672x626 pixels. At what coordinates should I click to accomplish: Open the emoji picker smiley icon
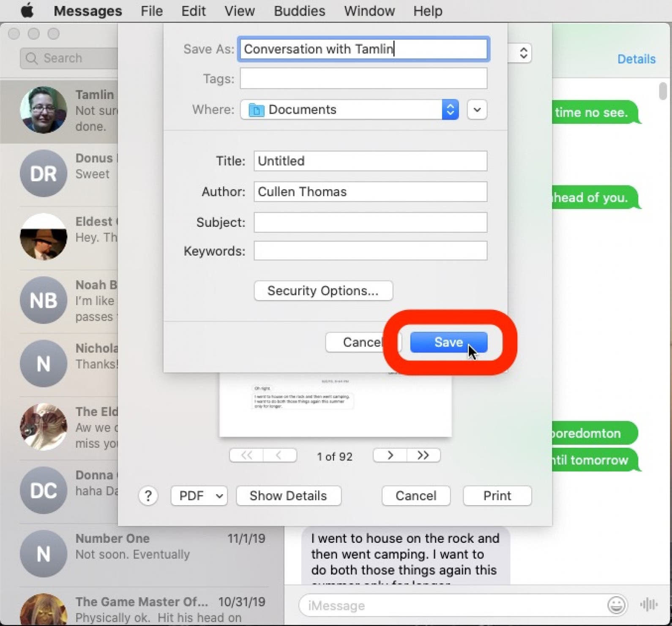tap(616, 605)
